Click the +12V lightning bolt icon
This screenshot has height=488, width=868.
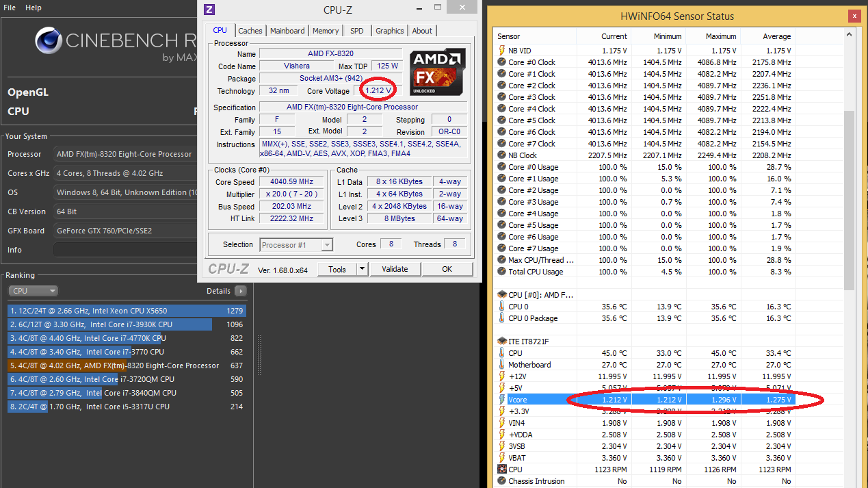coord(502,376)
